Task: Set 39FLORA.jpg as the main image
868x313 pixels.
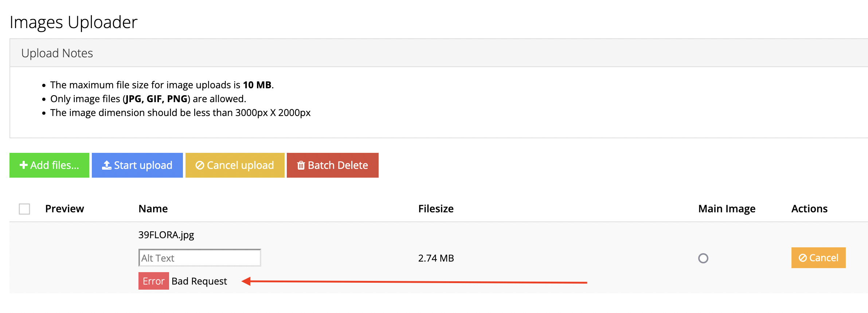Action: 703,258
